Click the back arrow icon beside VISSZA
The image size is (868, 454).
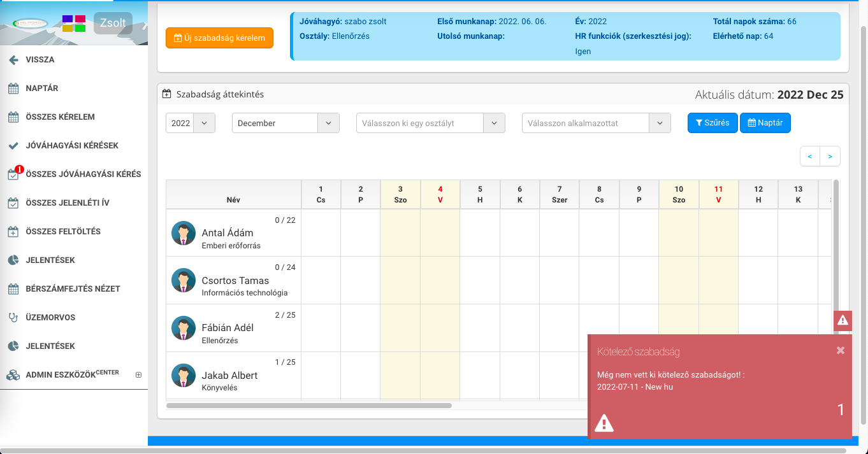(x=13, y=60)
